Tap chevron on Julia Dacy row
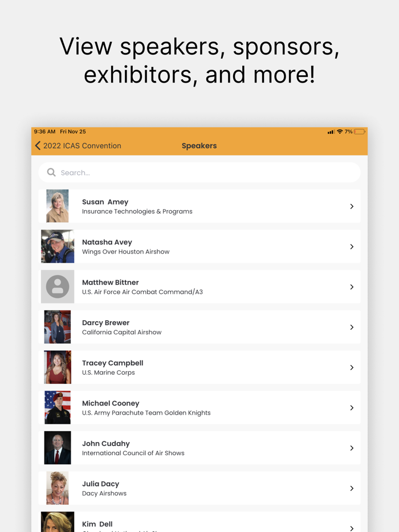Image resolution: width=399 pixels, height=532 pixels. [x=352, y=488]
